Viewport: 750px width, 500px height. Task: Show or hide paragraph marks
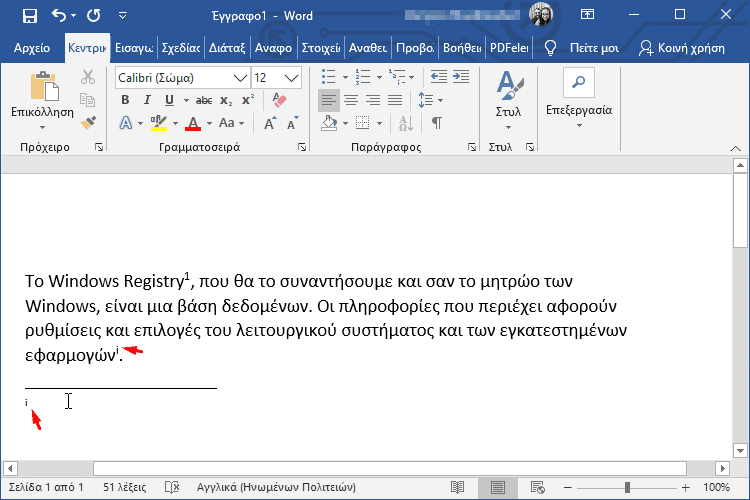pos(437,123)
